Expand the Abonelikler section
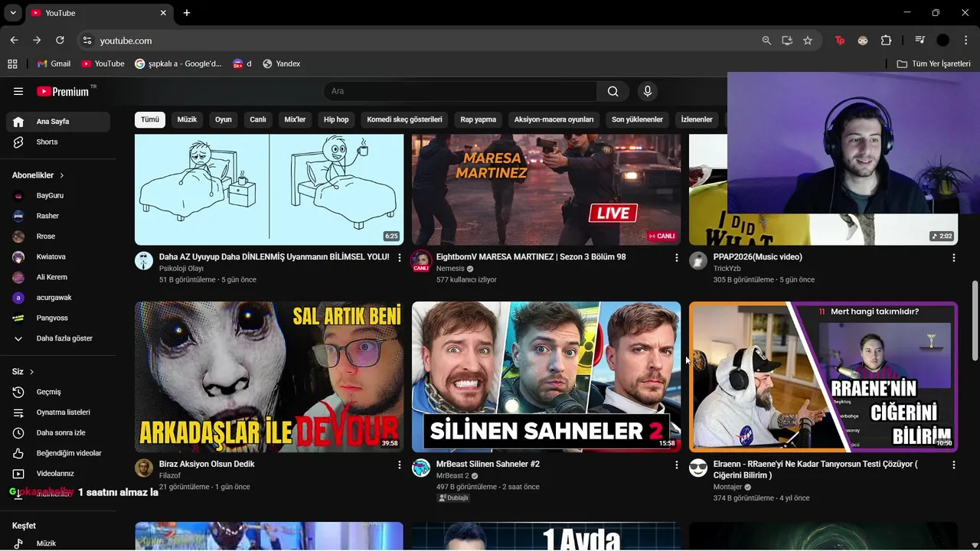 pos(38,175)
